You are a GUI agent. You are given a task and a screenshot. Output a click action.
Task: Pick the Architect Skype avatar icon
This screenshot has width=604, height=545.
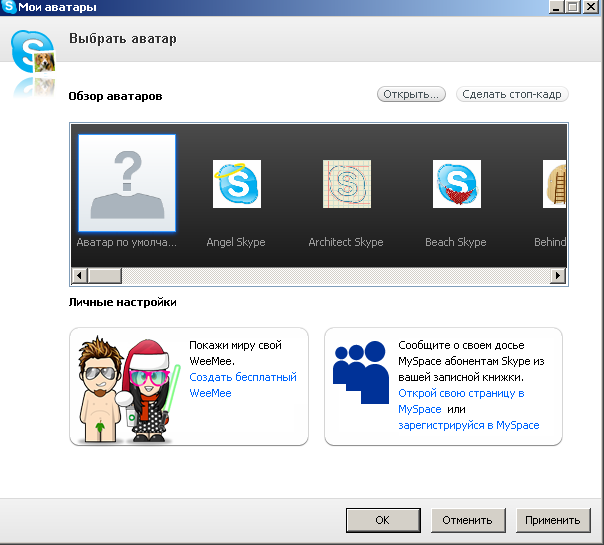coord(347,184)
